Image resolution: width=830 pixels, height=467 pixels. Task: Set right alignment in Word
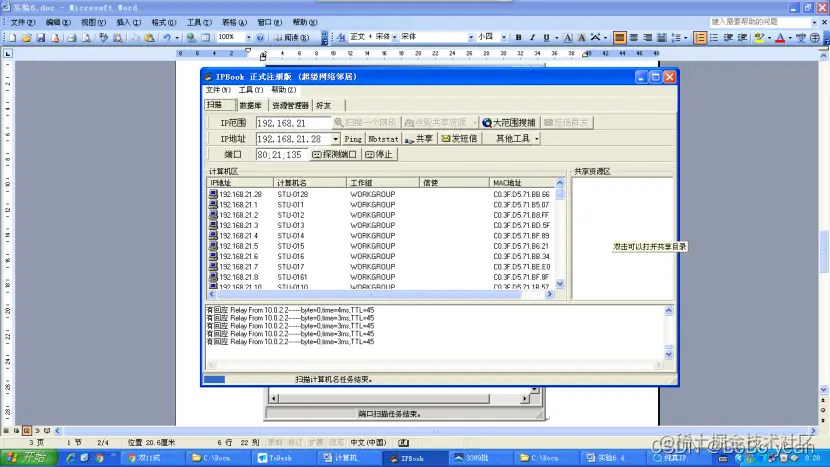click(x=647, y=37)
